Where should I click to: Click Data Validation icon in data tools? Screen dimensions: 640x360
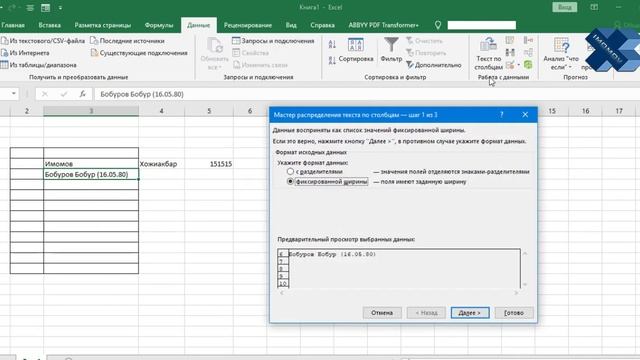coord(509,64)
